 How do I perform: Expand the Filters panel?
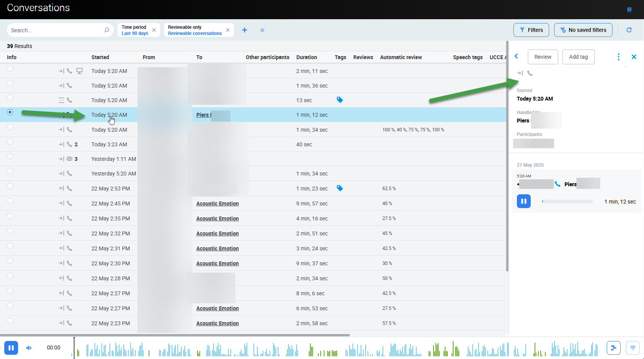531,30
